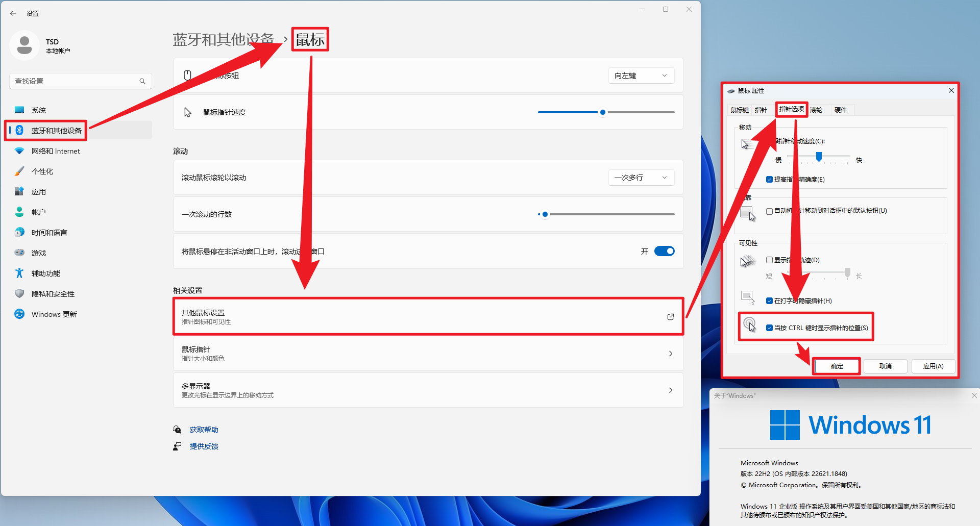Viewport: 980px width, 526px height.
Task: Select 蓝牙和其他设备 Bluetooth icon
Action: (19, 130)
